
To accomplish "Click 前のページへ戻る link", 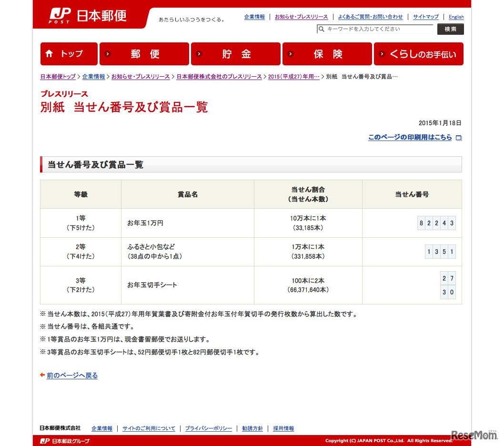I will click(72, 375).
